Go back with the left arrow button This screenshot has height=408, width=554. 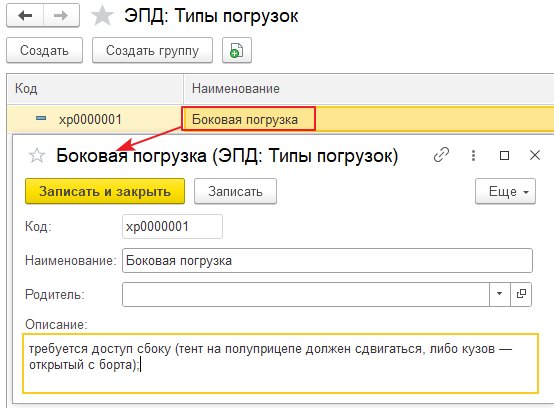[x=25, y=16]
